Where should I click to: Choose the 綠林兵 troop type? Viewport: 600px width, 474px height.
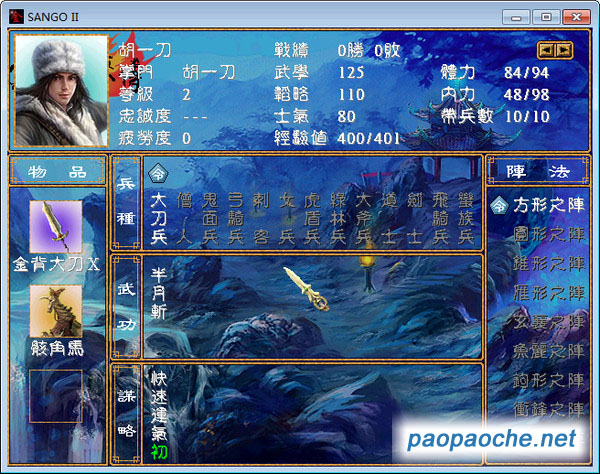(338, 219)
